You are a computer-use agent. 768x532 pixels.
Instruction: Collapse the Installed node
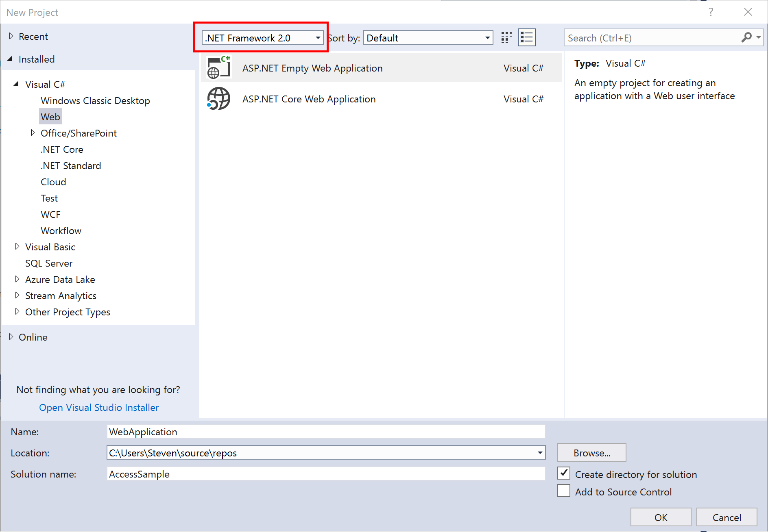(x=11, y=59)
